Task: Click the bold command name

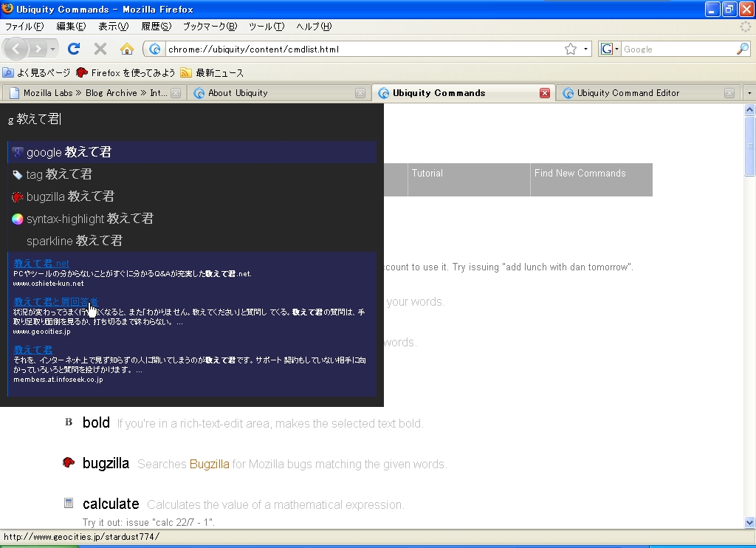Action: 96,423
